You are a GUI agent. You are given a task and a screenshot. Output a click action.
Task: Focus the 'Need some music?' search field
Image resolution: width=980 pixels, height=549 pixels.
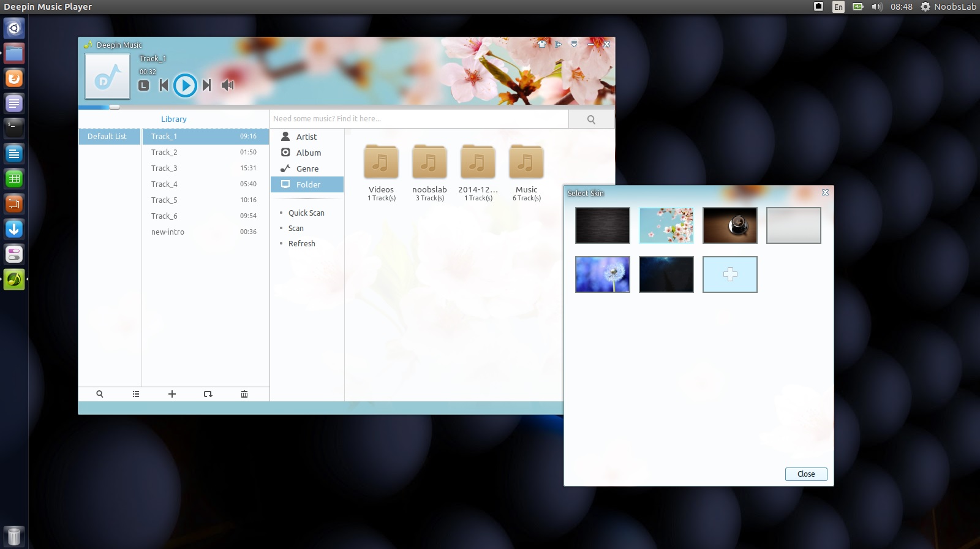(420, 119)
